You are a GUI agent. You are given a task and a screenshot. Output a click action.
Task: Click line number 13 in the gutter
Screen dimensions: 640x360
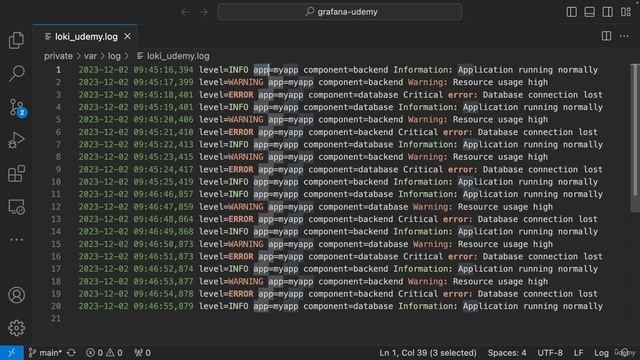coord(56,219)
